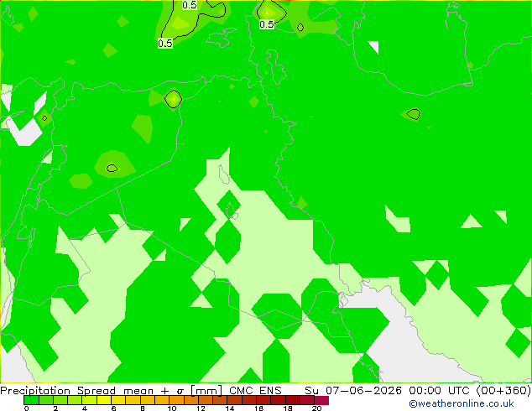Viewport: 532px width, 411px height.
Task: Select the lime-green legend swatch above 4
Action: 89,400
